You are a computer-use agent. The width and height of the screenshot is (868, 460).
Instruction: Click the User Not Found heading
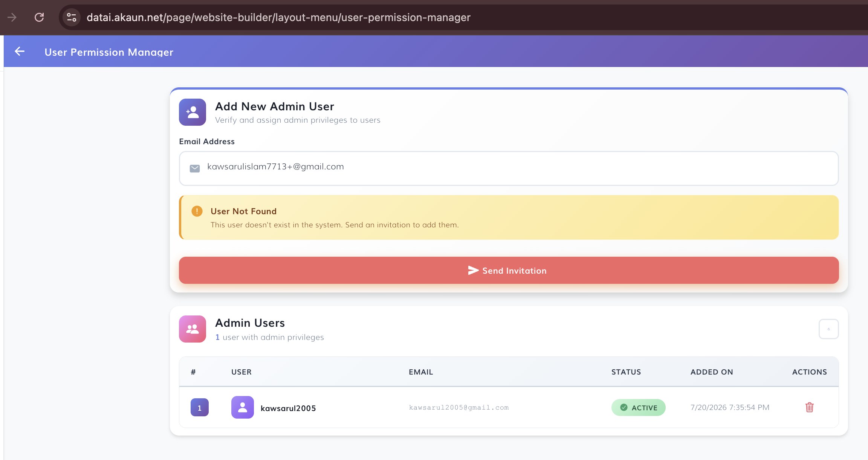[243, 211]
